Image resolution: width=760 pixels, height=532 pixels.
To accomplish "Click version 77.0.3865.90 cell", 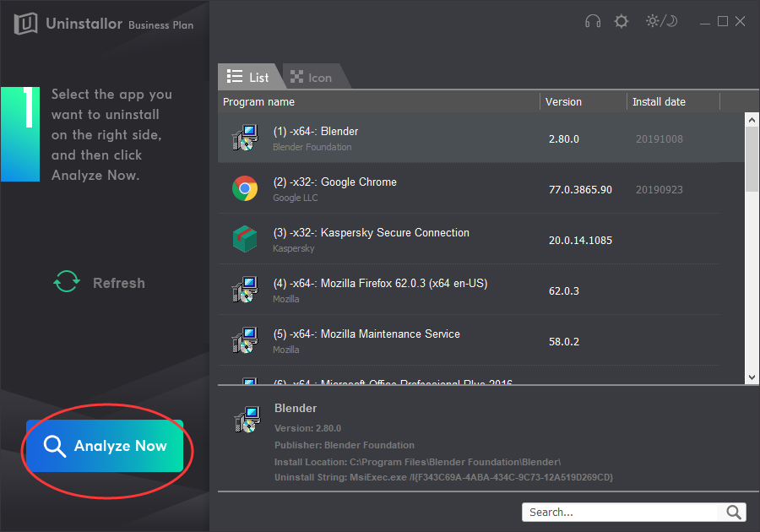I will [580, 190].
